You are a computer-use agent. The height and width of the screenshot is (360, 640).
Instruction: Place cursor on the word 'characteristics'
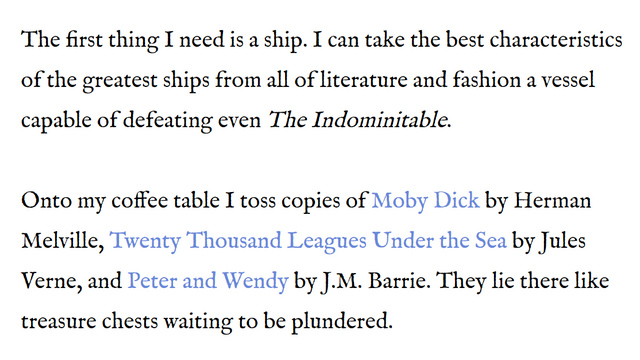click(x=556, y=40)
